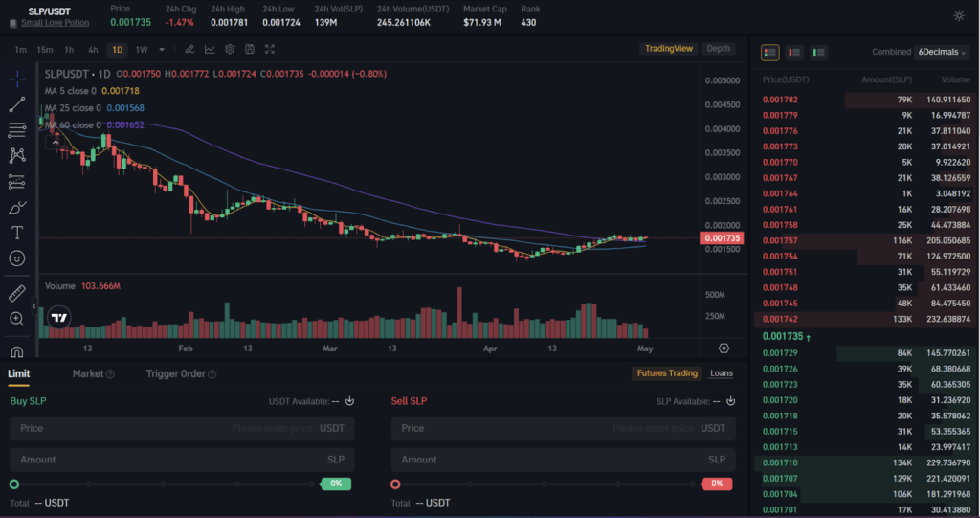Toggle light theme sun icon
Screen dimensions: 980x518
click(959, 16)
